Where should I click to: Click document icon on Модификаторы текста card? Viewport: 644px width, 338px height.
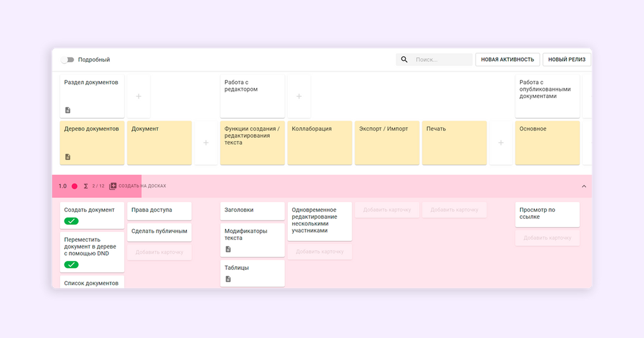[228, 249]
